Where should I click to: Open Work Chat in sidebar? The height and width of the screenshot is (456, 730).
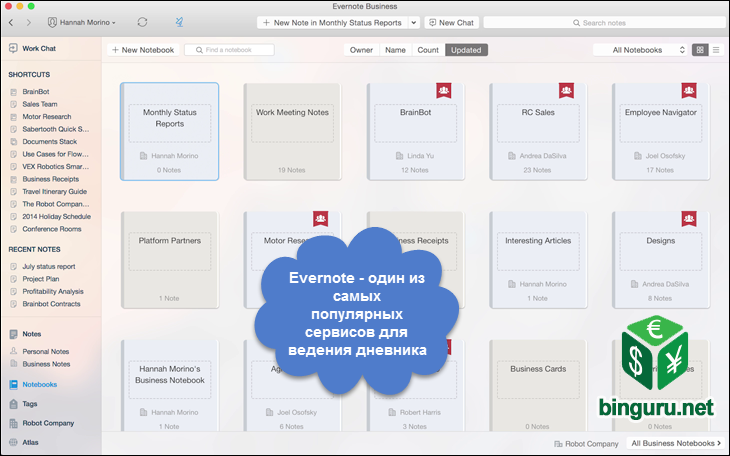click(x=33, y=48)
